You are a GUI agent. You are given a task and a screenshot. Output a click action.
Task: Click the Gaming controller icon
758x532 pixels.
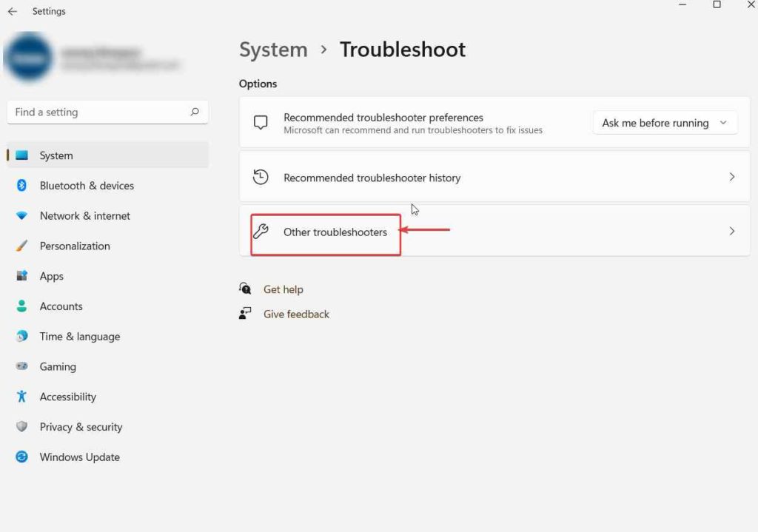point(21,366)
